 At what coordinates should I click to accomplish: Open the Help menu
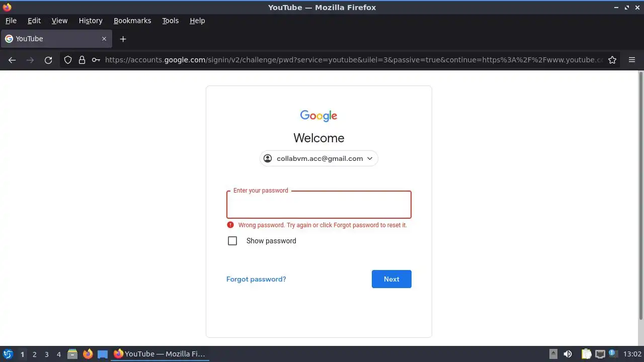pyautogui.click(x=197, y=21)
